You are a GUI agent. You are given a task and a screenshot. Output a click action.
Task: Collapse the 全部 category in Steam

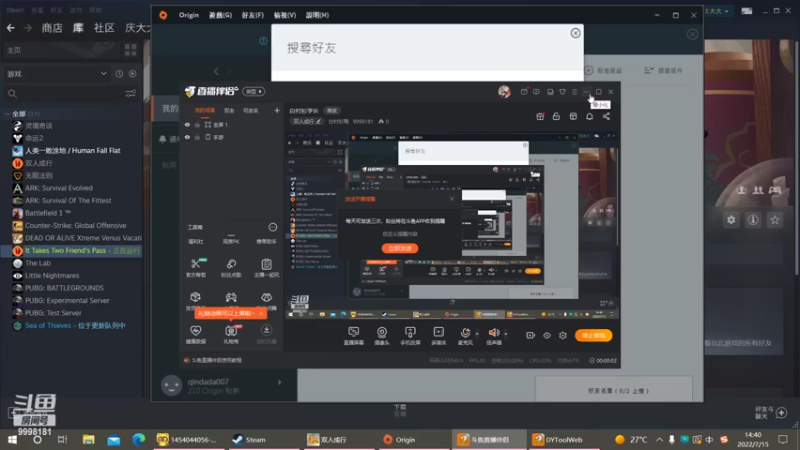click(8, 114)
